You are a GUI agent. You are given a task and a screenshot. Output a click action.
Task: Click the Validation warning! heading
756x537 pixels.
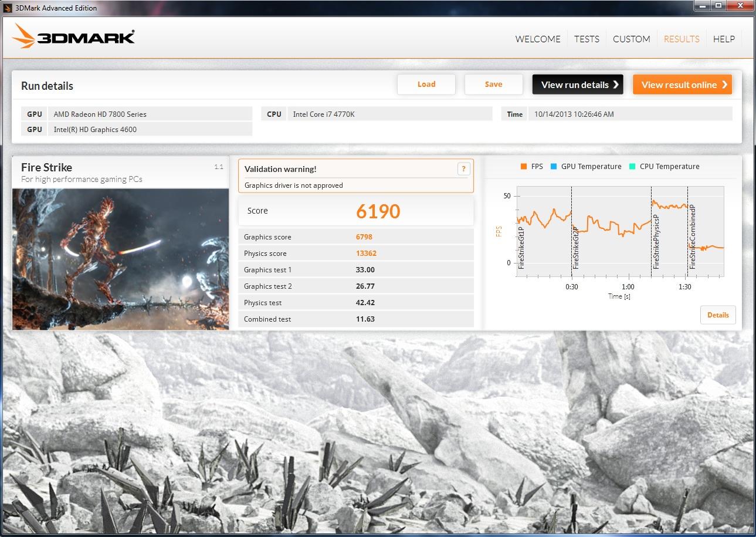click(x=280, y=169)
